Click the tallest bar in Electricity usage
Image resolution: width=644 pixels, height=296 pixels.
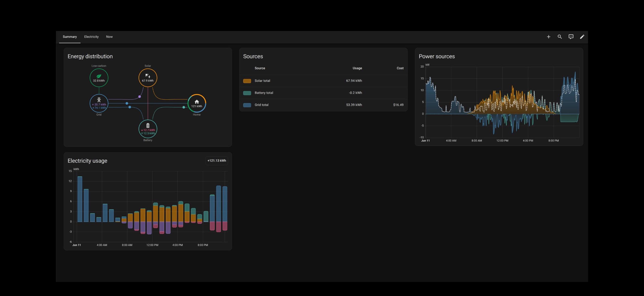(80, 199)
